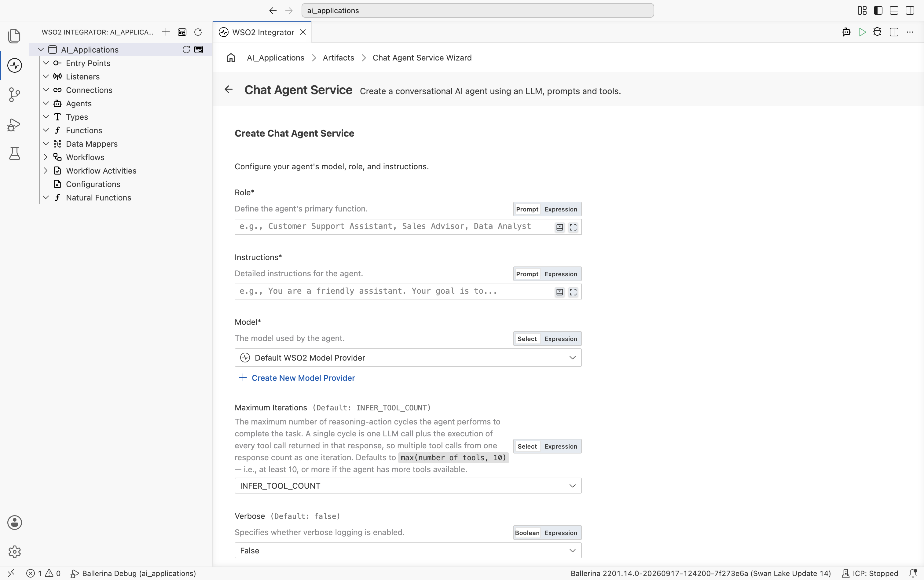This screenshot has width=924, height=580.
Task: Open the Manage gear icon
Action: pos(15,552)
